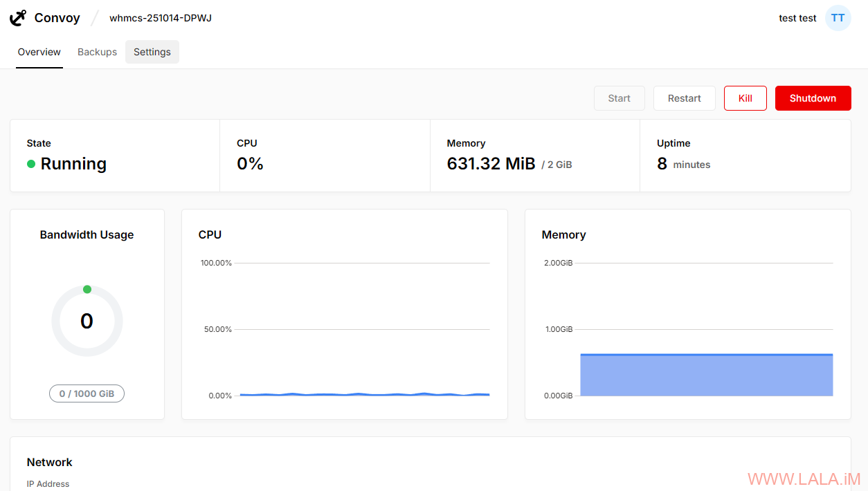The width and height of the screenshot is (868, 491).
Task: Switch to the Backups tab
Action: pos(97,52)
